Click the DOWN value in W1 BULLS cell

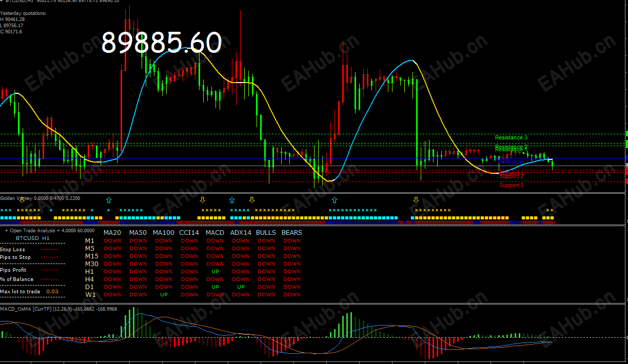266,295
